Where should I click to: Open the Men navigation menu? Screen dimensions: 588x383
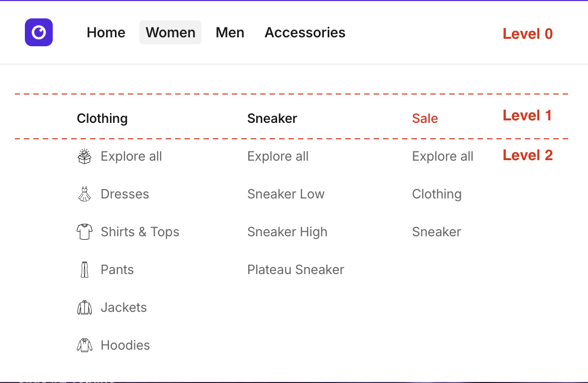[230, 32]
